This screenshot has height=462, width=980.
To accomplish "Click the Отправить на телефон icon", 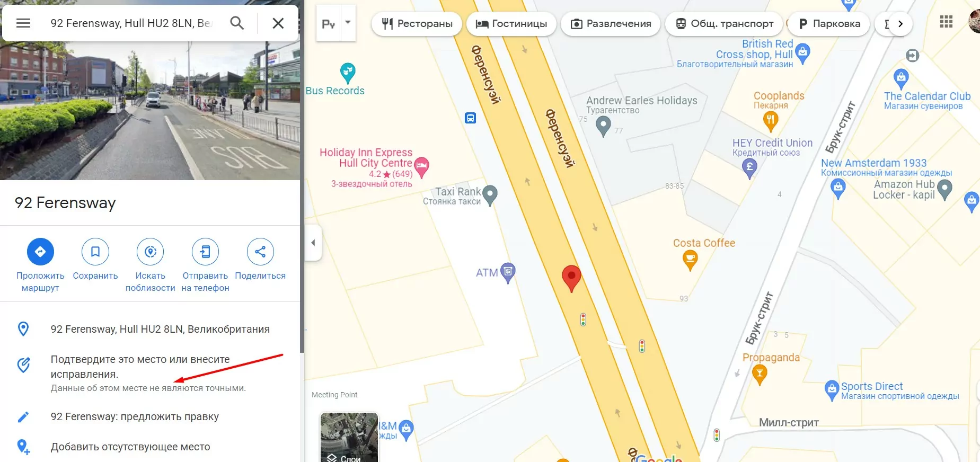I will click(205, 252).
